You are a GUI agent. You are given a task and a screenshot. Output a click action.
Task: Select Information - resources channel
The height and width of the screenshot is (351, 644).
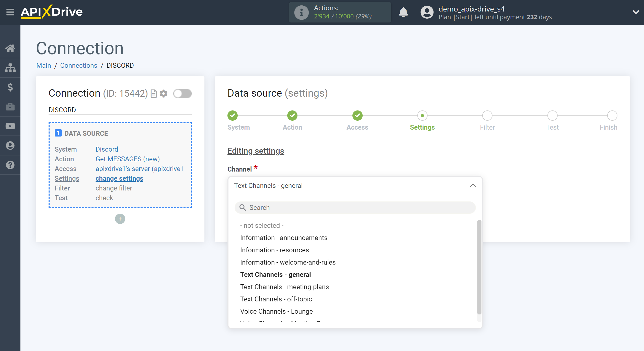[x=274, y=250]
